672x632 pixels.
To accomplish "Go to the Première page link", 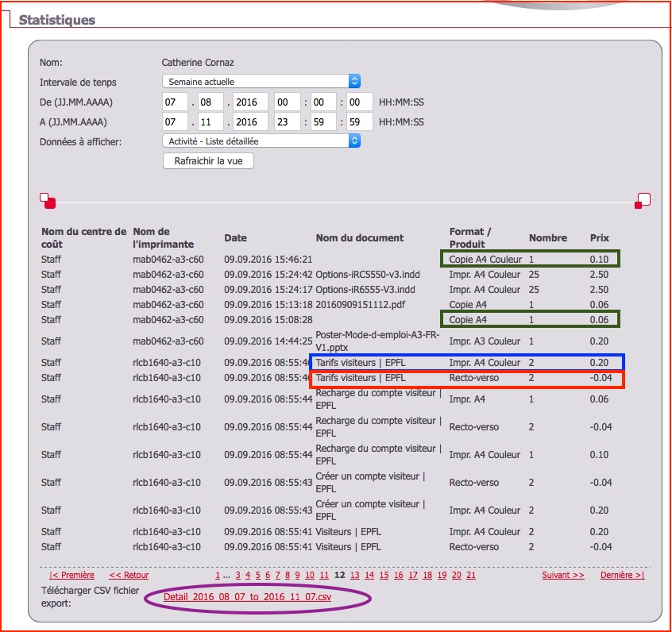I will click(71, 575).
